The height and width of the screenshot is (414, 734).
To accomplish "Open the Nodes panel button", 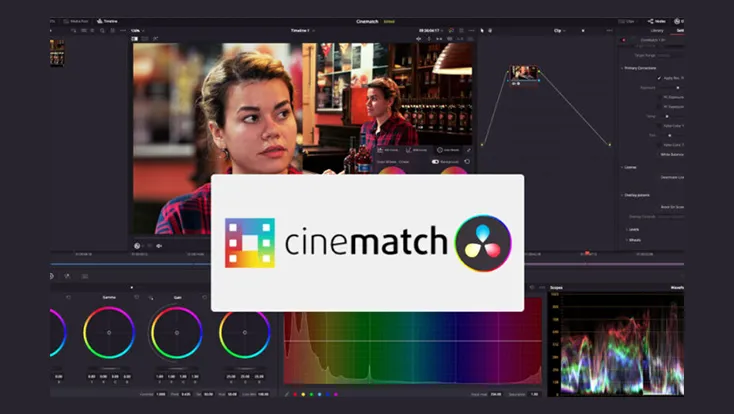I will pos(656,21).
